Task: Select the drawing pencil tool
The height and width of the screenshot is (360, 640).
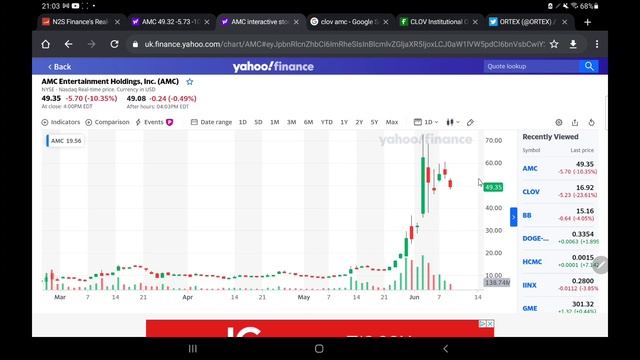Action: click(470, 122)
